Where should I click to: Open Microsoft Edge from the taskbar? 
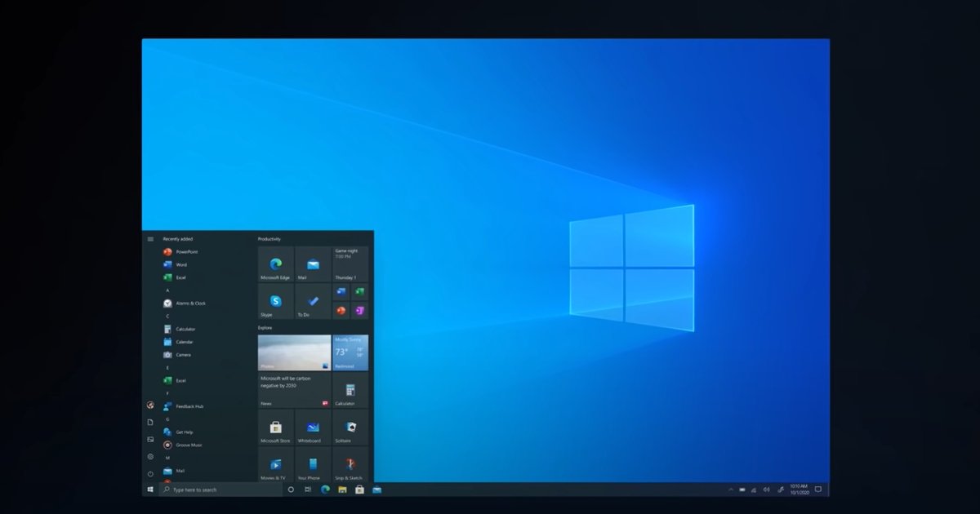[x=325, y=490]
